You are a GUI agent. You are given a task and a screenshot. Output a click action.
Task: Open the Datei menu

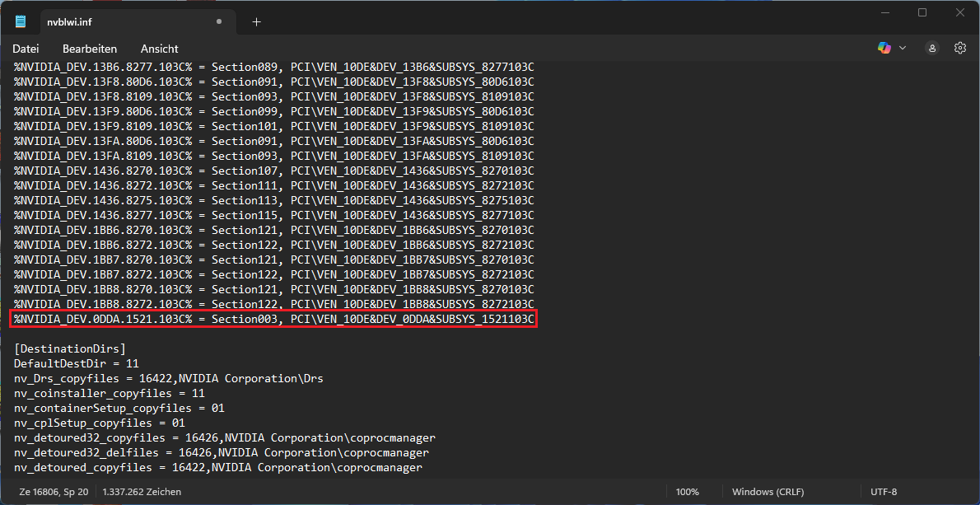(26, 49)
